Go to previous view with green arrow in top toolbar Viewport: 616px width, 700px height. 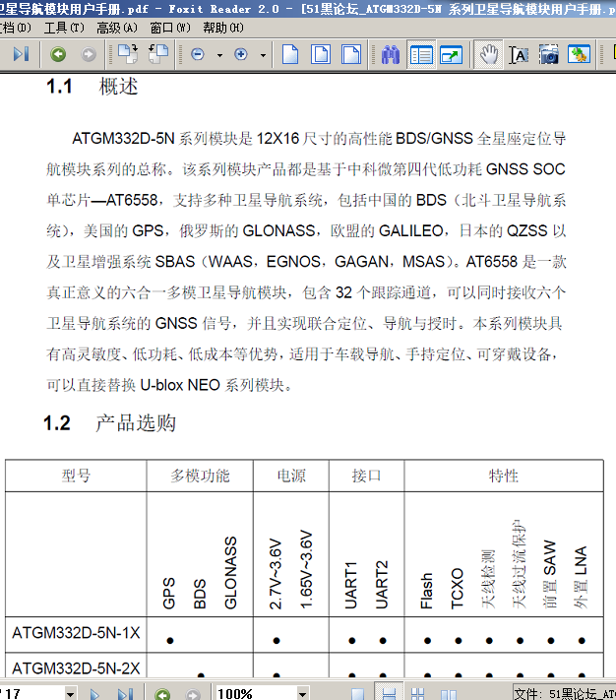(58, 54)
